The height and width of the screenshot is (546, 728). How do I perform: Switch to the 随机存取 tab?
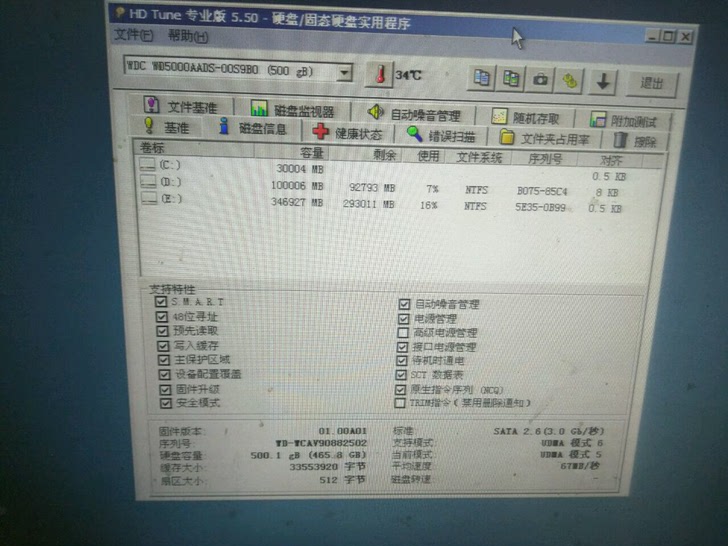tap(525, 118)
